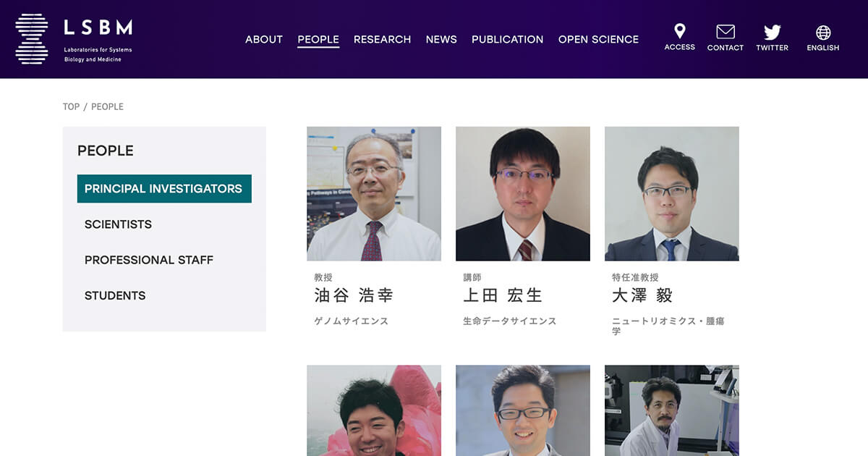Click the 教授 title above 油谷 浩幸
868x456 pixels.
(x=323, y=277)
